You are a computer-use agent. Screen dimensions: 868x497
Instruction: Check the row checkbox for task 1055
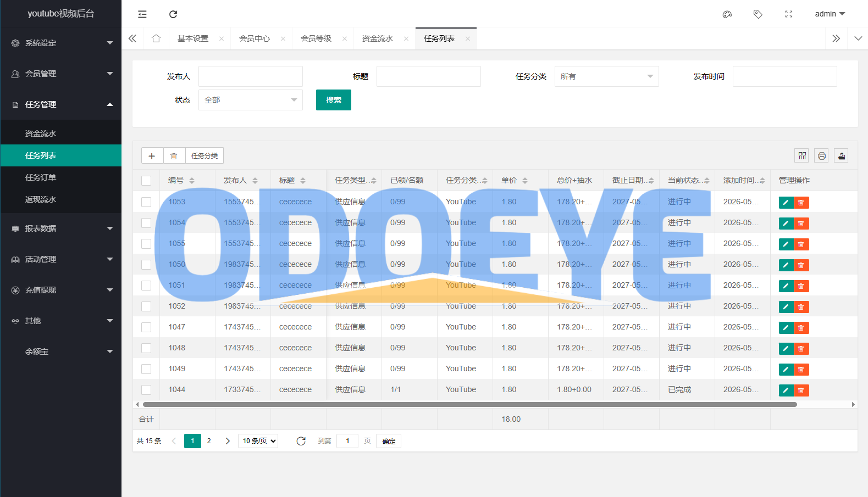tap(146, 244)
